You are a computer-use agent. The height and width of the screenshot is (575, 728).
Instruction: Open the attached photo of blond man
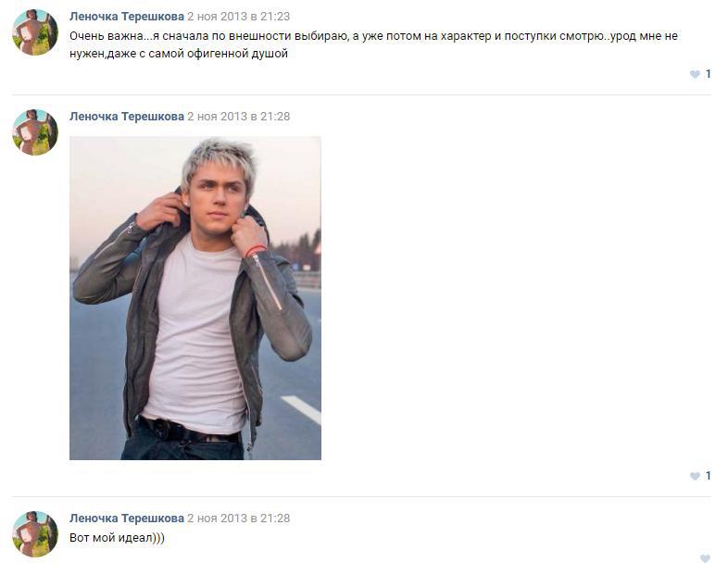(x=195, y=298)
